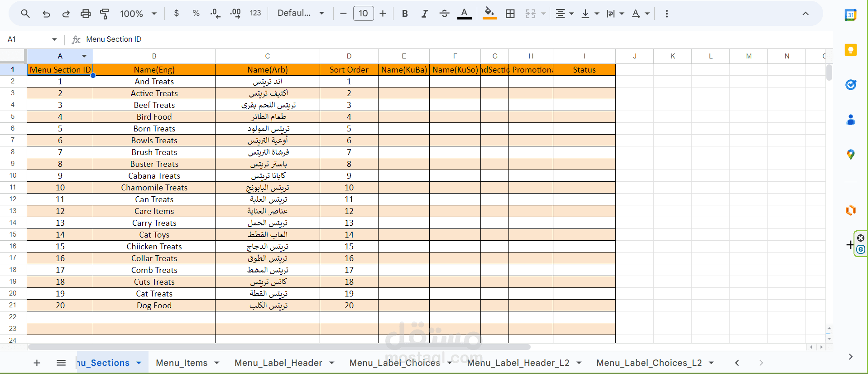
Task: Open the text color picker
Action: pos(464,14)
